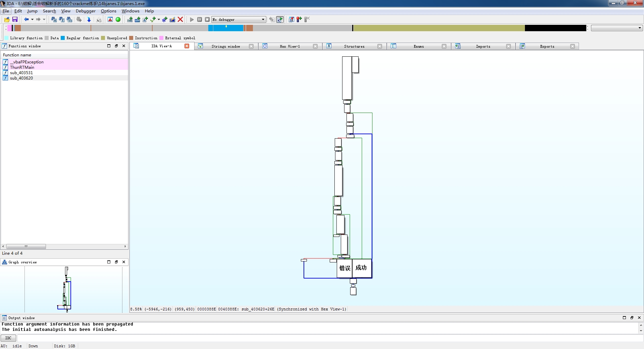Switch to the Exports tab

pyautogui.click(x=547, y=46)
